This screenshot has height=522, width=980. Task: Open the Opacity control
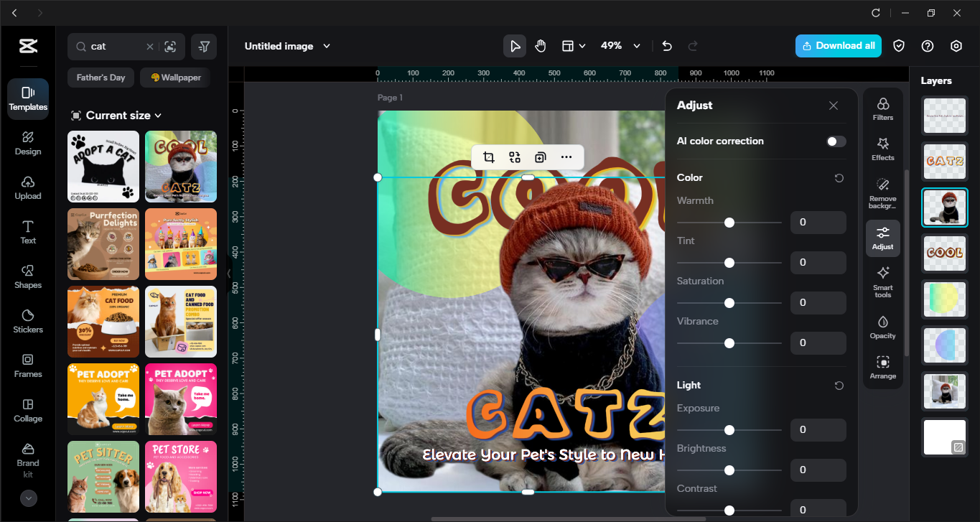click(882, 326)
